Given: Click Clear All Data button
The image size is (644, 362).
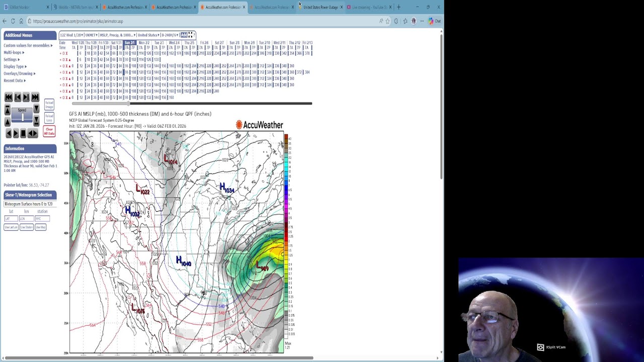Looking at the screenshot, I should 49,131.
